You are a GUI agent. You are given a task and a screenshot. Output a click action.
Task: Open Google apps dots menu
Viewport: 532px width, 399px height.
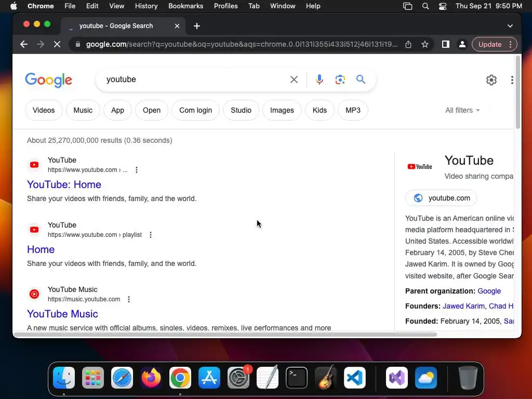pos(512,80)
